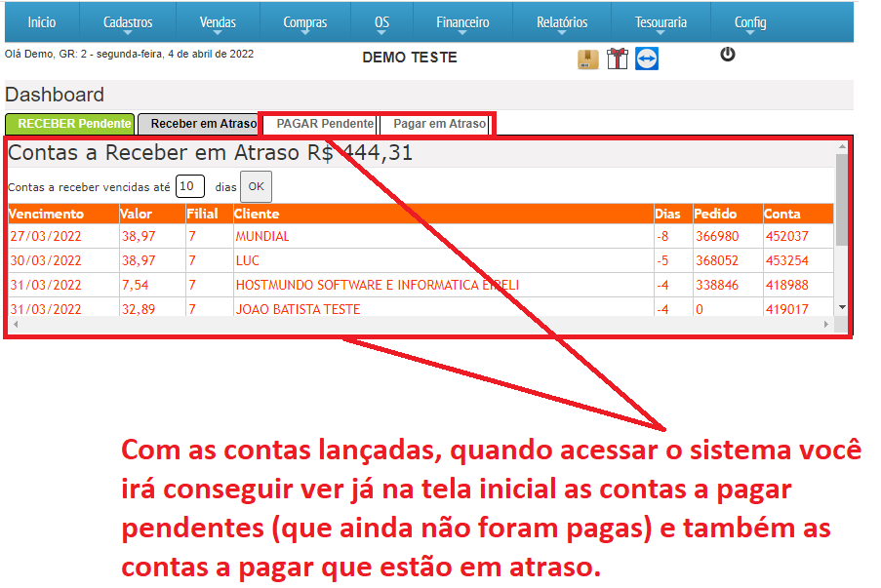Go to the Inicio menu item
The height and width of the screenshot is (588, 881).
pos(42,22)
